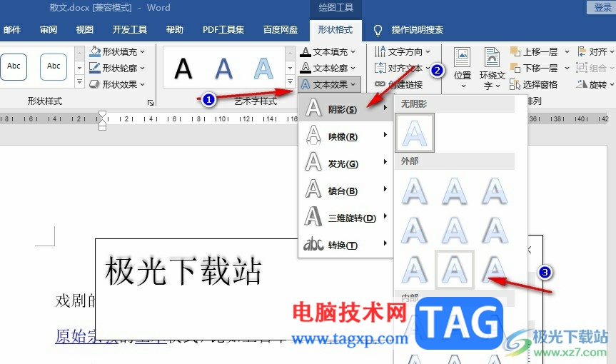Expand the WordArt styles gallery
Image resolution: width=616 pixels, height=364 pixels.
pyautogui.click(x=290, y=81)
